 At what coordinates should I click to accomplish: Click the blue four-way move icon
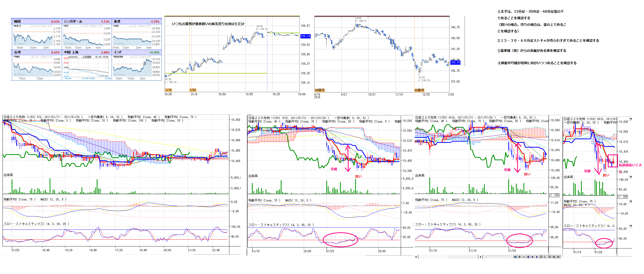(528, 257)
